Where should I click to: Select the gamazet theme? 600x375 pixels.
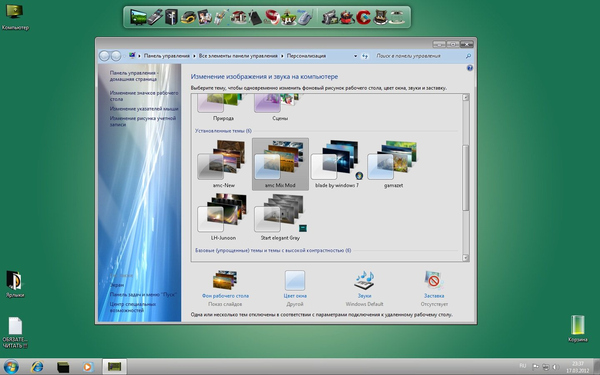coord(393,164)
